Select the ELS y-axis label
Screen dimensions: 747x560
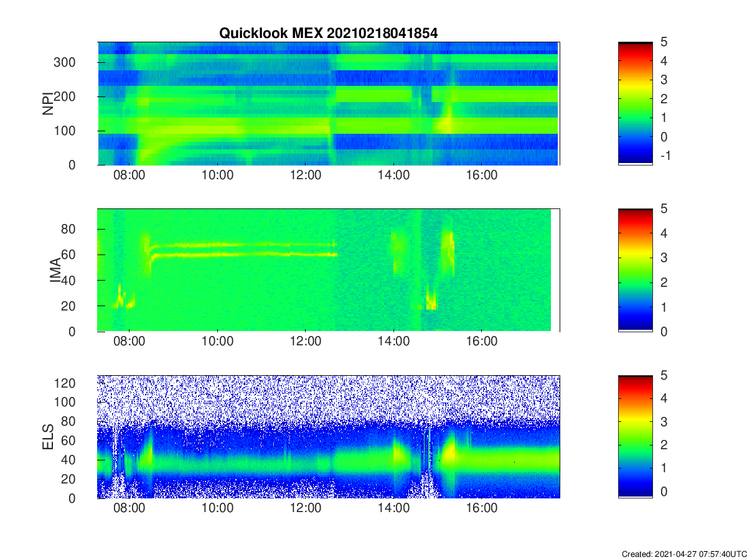pyautogui.click(x=47, y=437)
